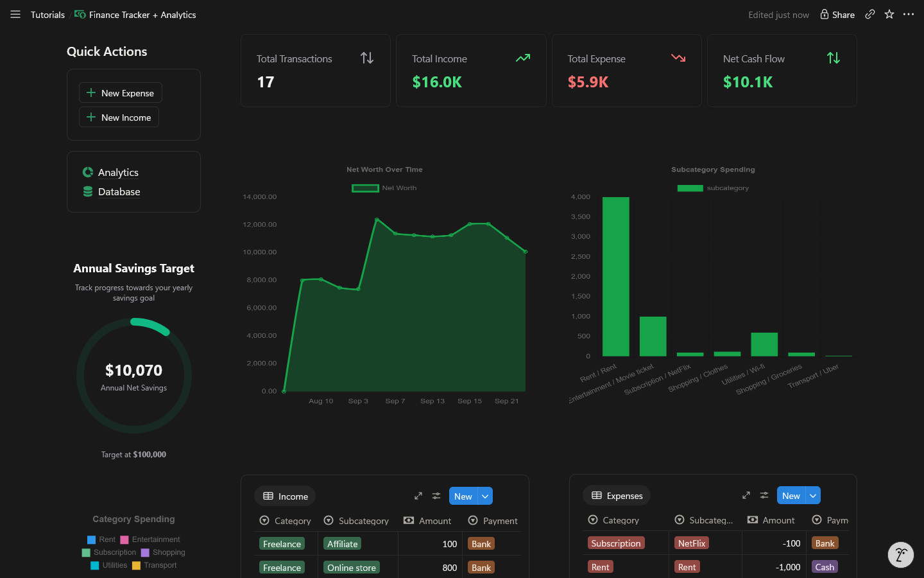Click the Utilities cyan legend swatch

pyautogui.click(x=94, y=565)
